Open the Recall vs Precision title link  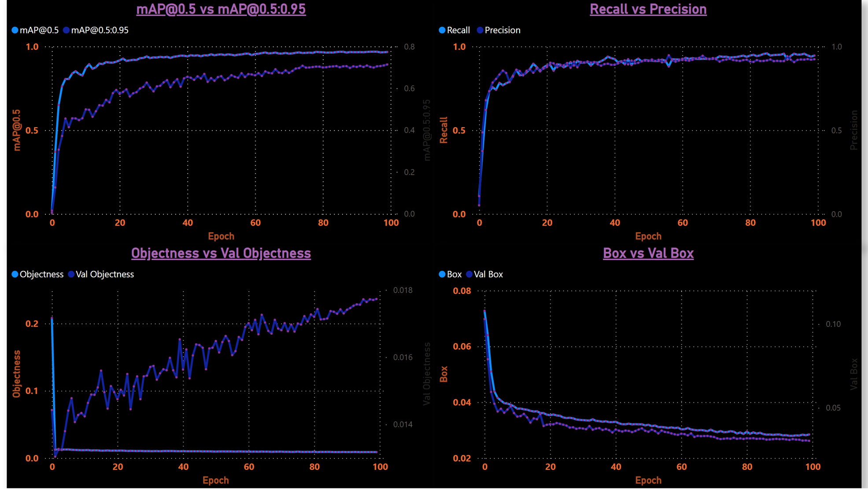(648, 9)
